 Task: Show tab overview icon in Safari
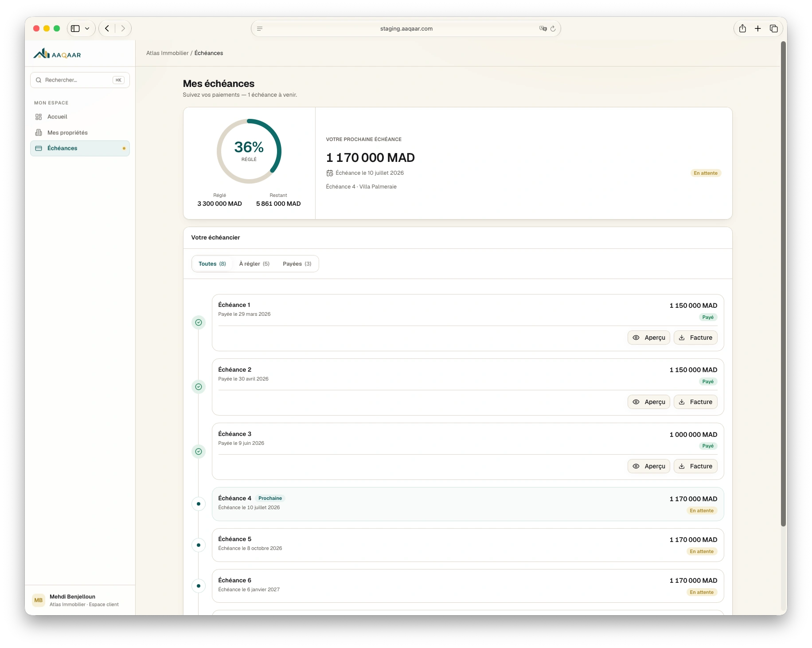click(x=774, y=28)
